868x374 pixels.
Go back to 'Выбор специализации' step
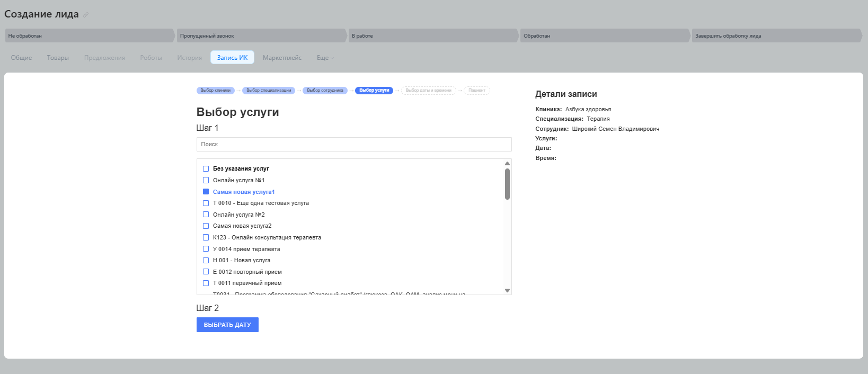coord(269,91)
